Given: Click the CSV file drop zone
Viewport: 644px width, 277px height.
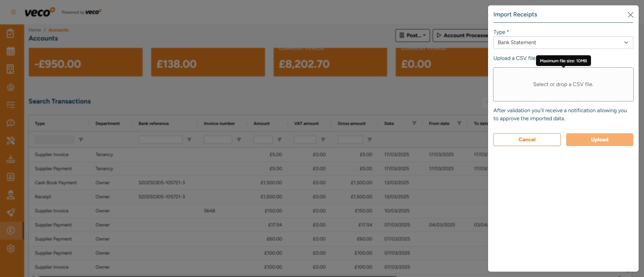Looking at the screenshot, I should (563, 84).
